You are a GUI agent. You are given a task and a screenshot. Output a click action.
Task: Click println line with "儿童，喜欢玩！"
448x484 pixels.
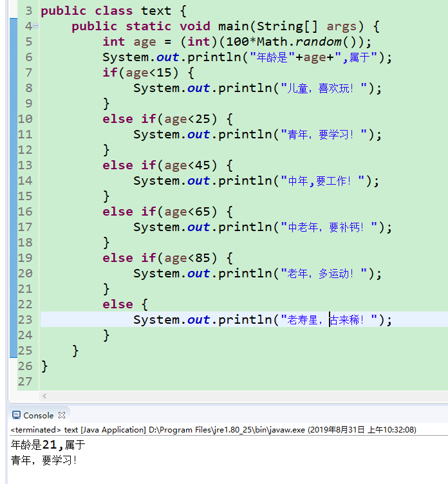coord(257,88)
